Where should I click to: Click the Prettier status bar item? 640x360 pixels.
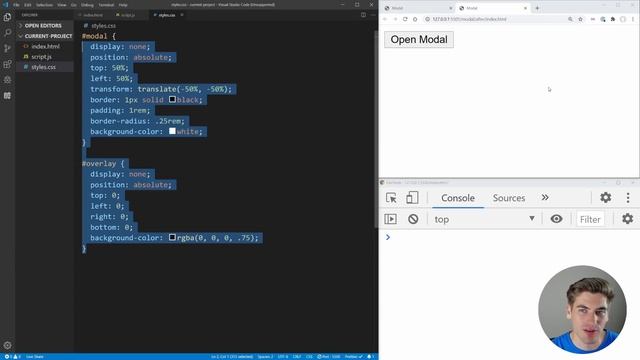353,356
